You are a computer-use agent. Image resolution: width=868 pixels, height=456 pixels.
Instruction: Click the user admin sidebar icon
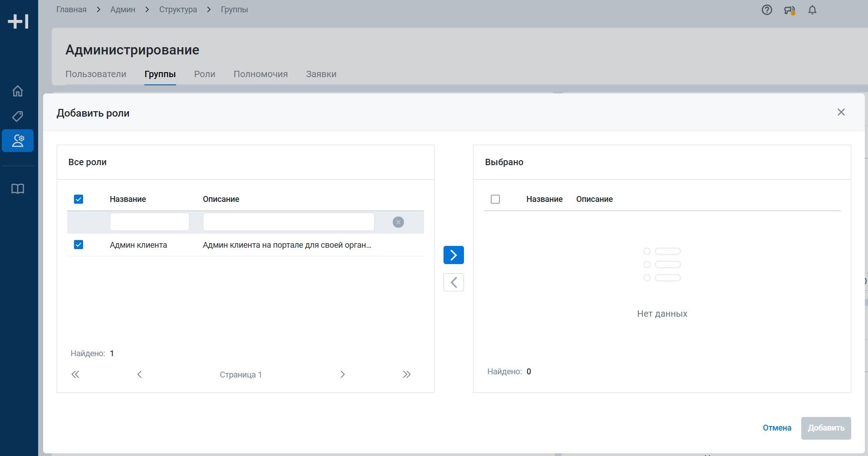click(18, 141)
